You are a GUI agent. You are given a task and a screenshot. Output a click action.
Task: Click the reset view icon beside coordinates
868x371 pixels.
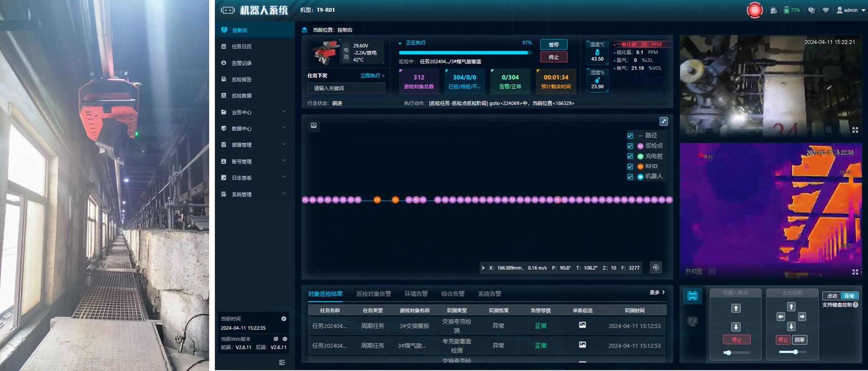click(656, 268)
